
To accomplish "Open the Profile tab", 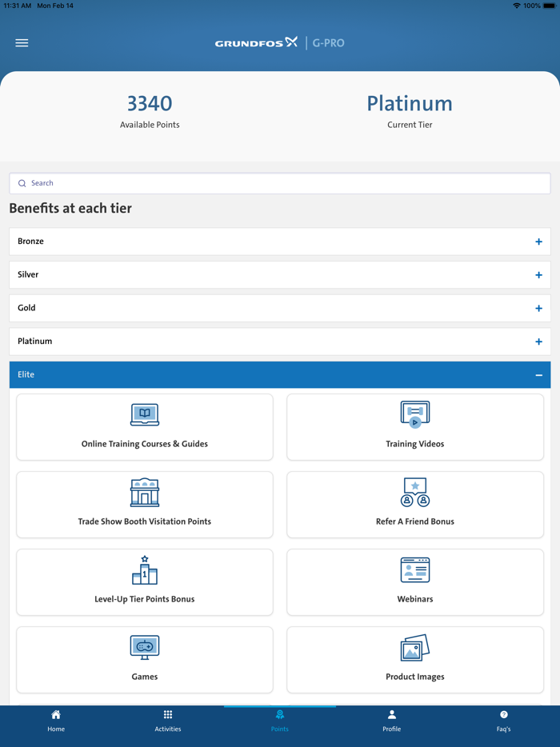I will (392, 720).
